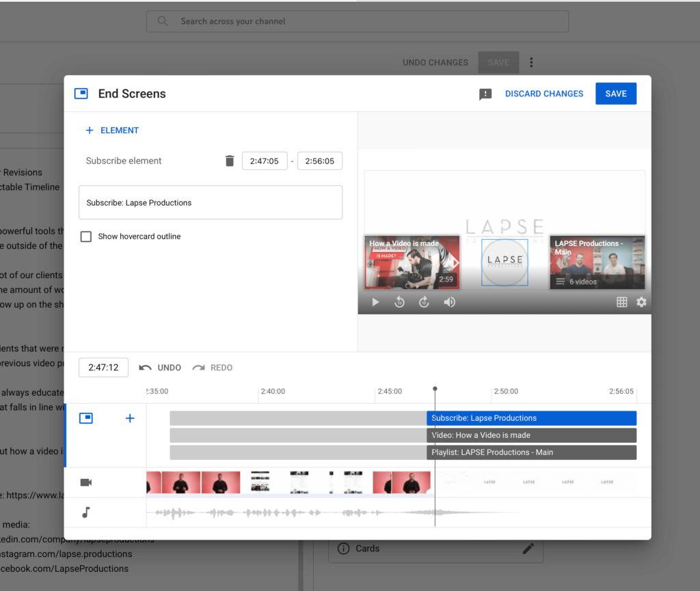Add an element with the timeline plus icon
Viewport: 700px width, 591px height.
click(x=130, y=418)
